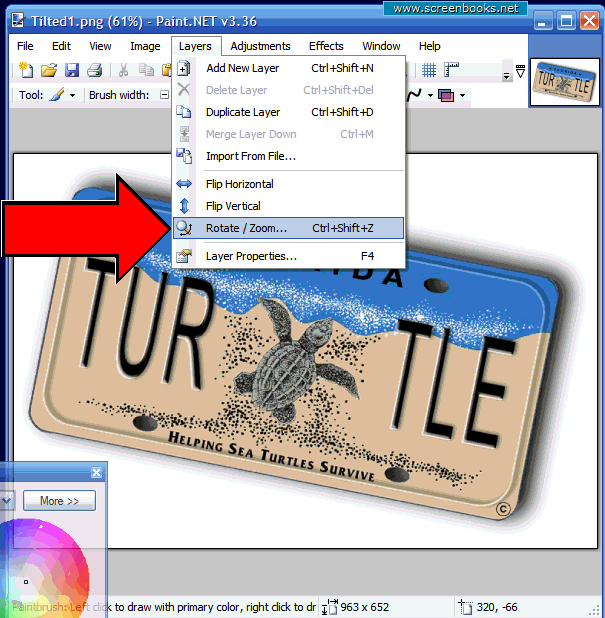Open the Window menu
This screenshot has height=618, width=605.
click(x=381, y=46)
